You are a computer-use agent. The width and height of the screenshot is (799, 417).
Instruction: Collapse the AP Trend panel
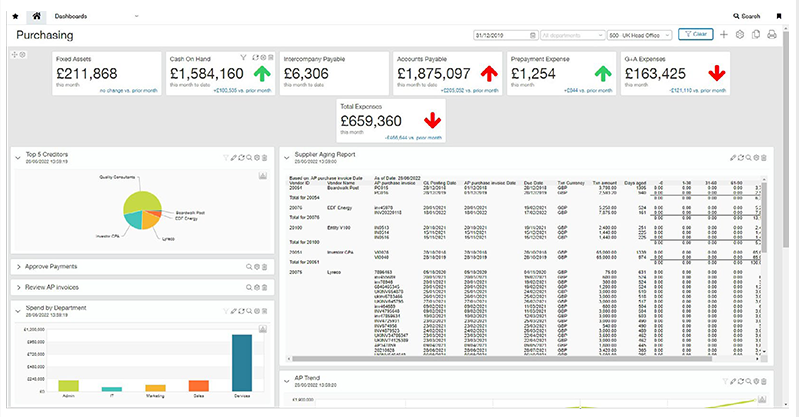coord(287,381)
